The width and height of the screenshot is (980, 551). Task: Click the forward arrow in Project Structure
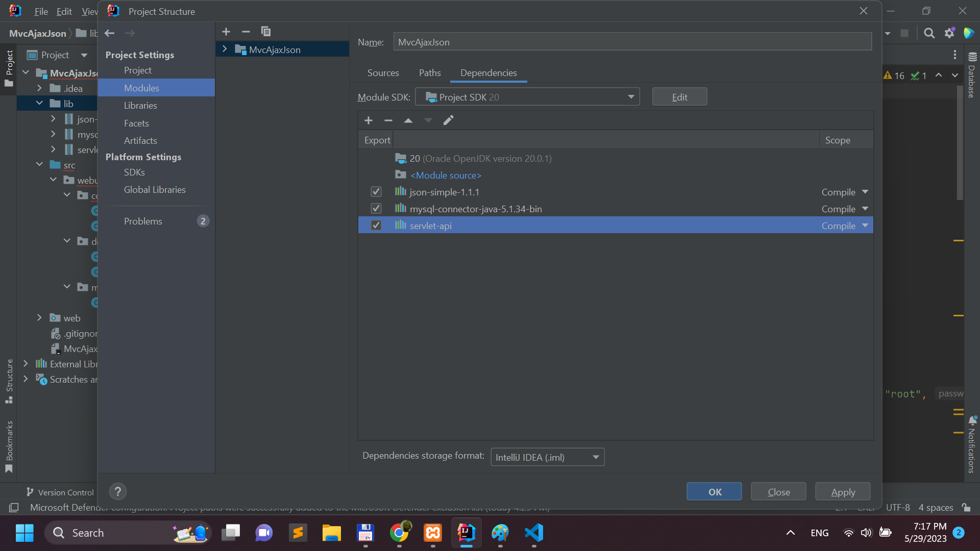pyautogui.click(x=130, y=33)
